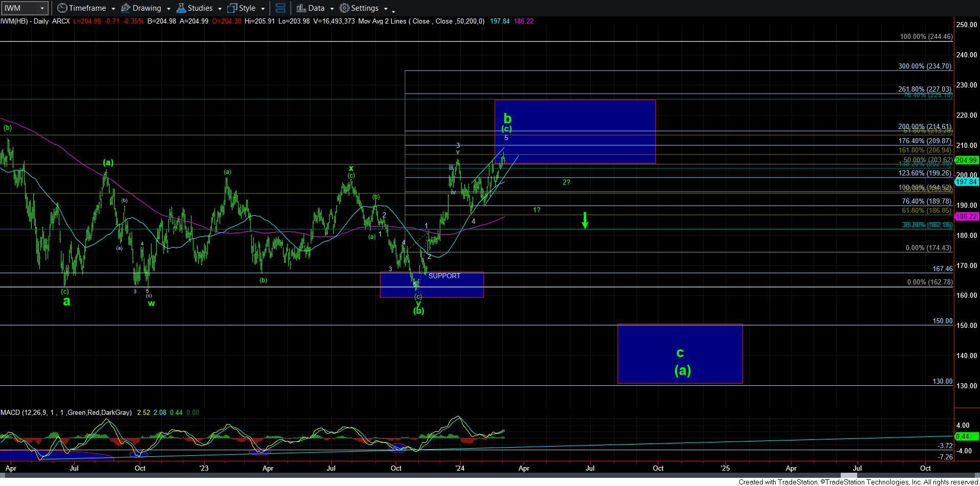The height and width of the screenshot is (486, 980).
Task: Open the Timeframe clock icon menu
Action: 62,8
